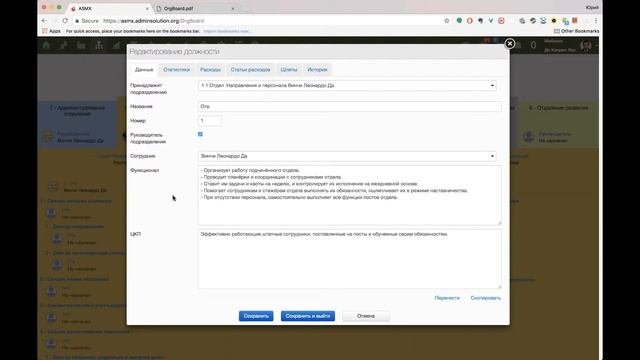This screenshot has height=360, width=640.
Task: Open the Принадлежит подразделению dropdown
Action: pos(347,86)
